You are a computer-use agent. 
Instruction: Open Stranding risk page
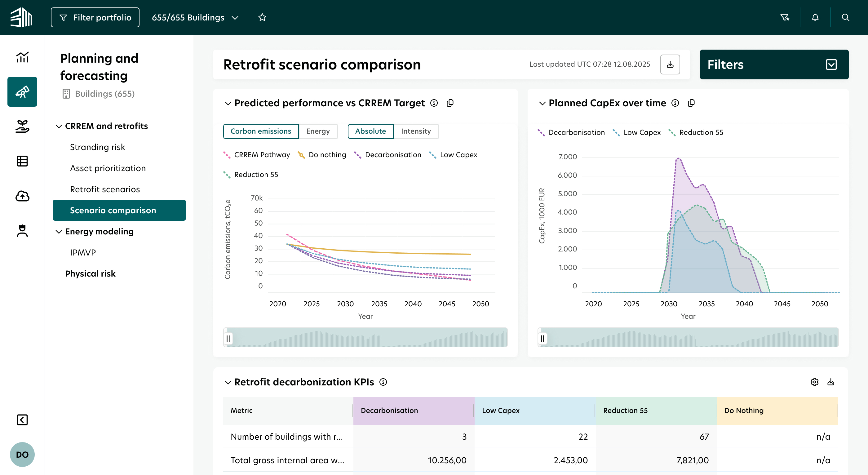tap(97, 147)
